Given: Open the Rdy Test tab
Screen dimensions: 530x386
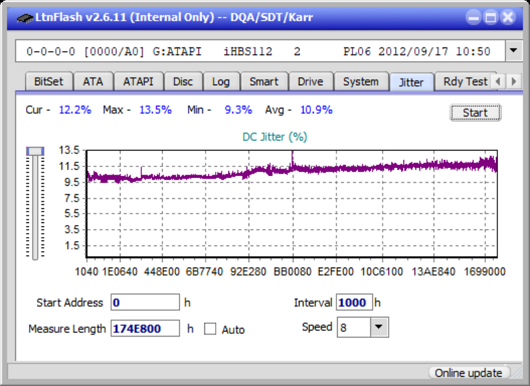Looking at the screenshot, I should [465, 82].
